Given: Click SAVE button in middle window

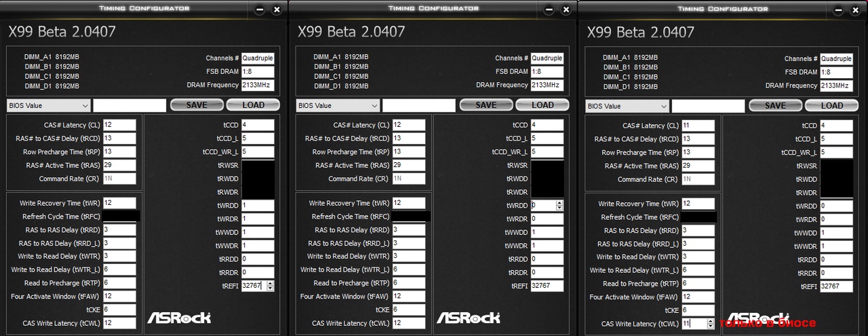Looking at the screenshot, I should click(486, 105).
